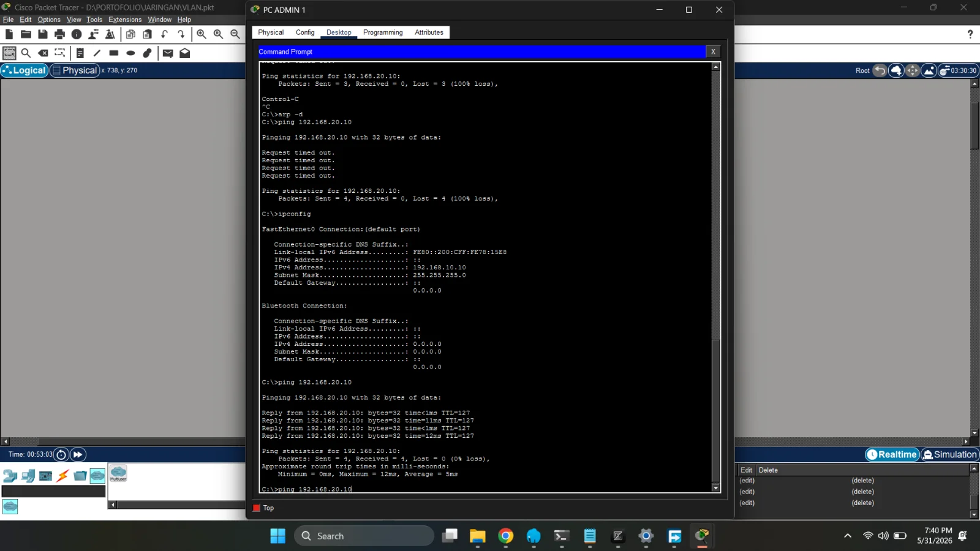Switch to Realtime mode
Image resolution: width=980 pixels, height=551 pixels.
892,454
